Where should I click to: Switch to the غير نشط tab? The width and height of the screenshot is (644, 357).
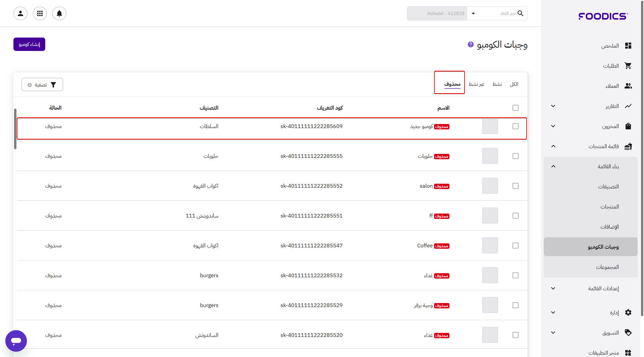point(476,84)
